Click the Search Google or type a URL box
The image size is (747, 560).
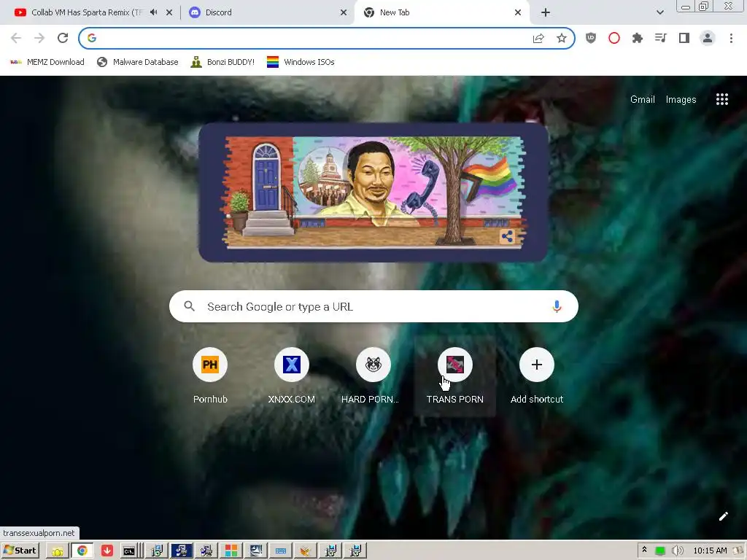(x=374, y=306)
